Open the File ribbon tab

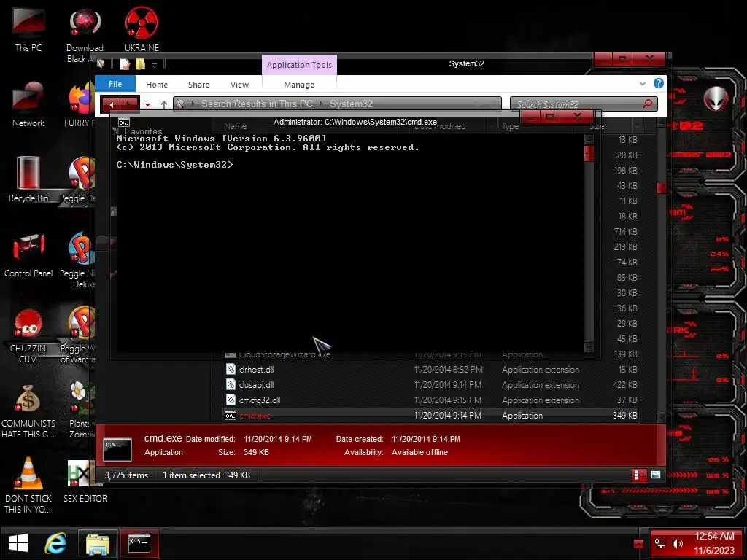coord(115,84)
